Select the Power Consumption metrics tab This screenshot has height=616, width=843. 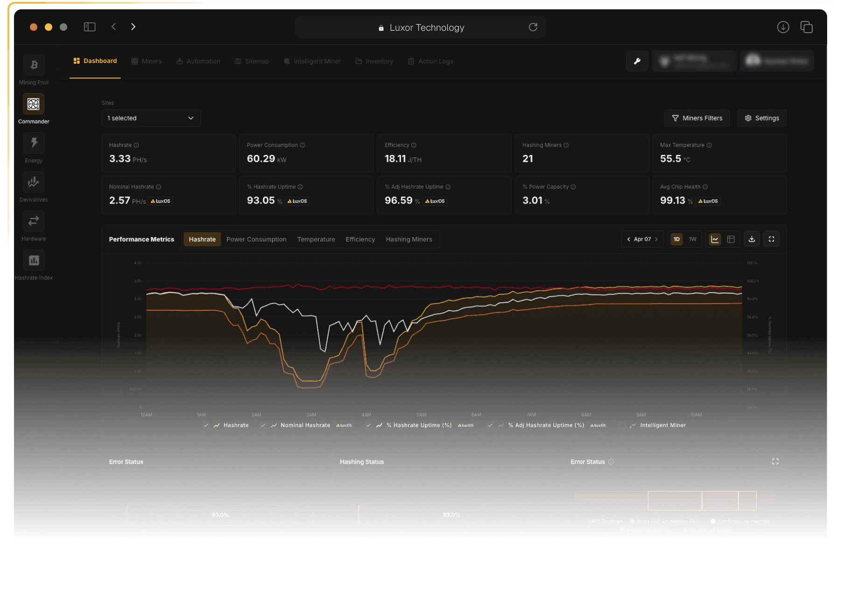click(x=256, y=239)
